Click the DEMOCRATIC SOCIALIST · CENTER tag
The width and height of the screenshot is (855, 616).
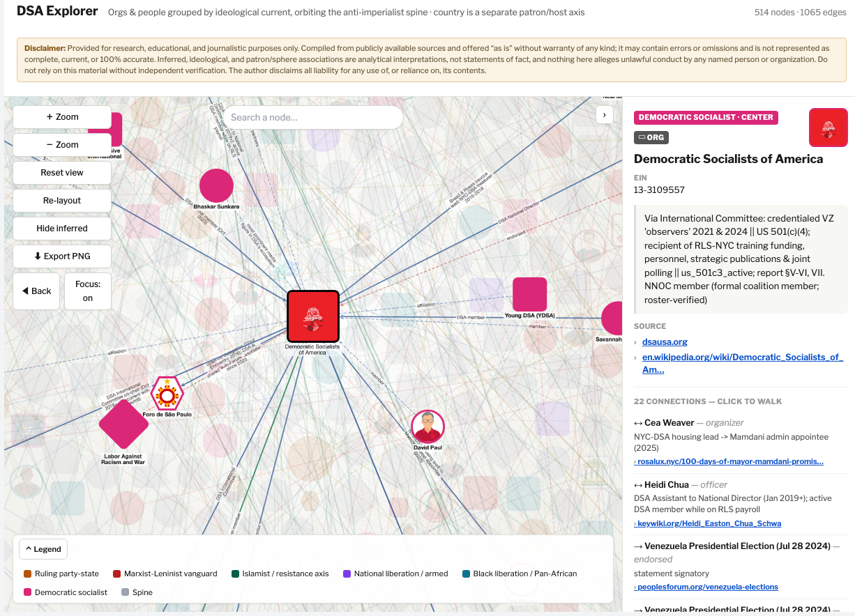[x=706, y=118]
